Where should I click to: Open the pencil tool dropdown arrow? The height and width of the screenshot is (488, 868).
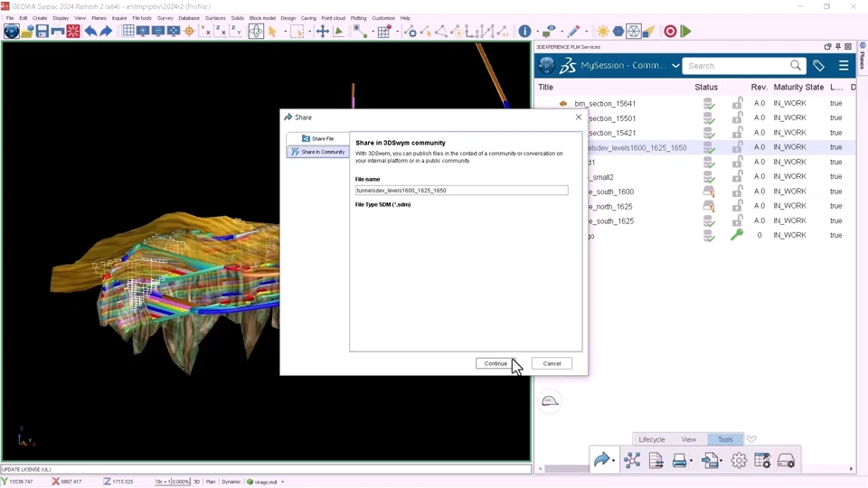pos(586,32)
